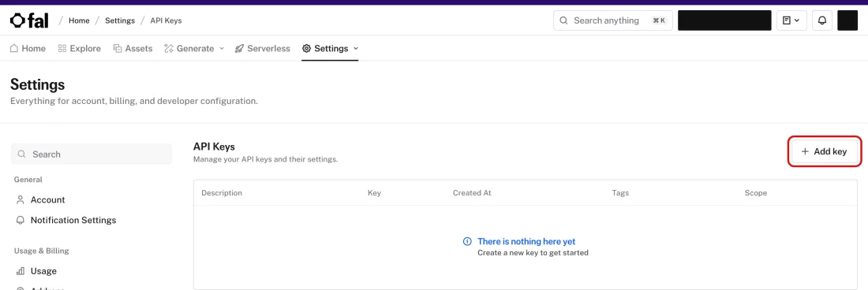
Task: Click 'Create a new key to get started'
Action: (533, 253)
